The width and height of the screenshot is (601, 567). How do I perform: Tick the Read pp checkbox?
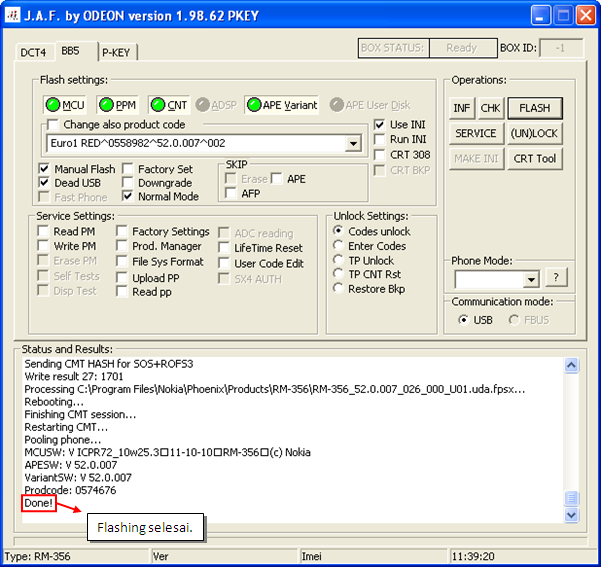point(122,292)
